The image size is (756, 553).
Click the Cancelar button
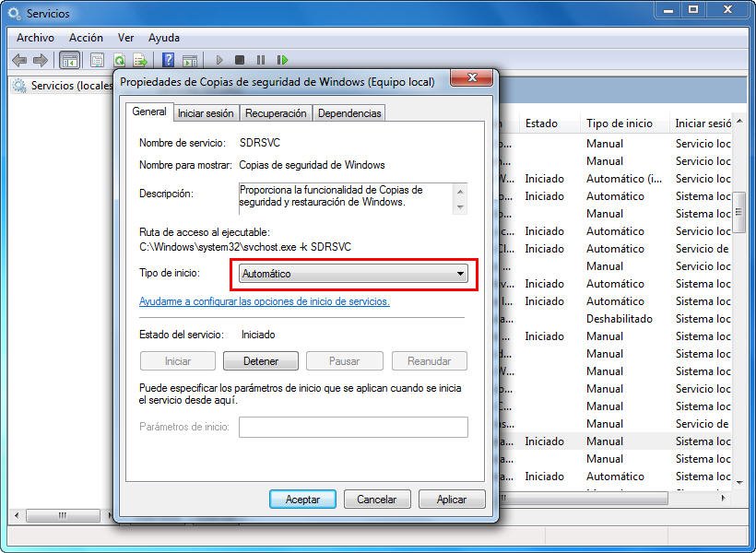377,500
